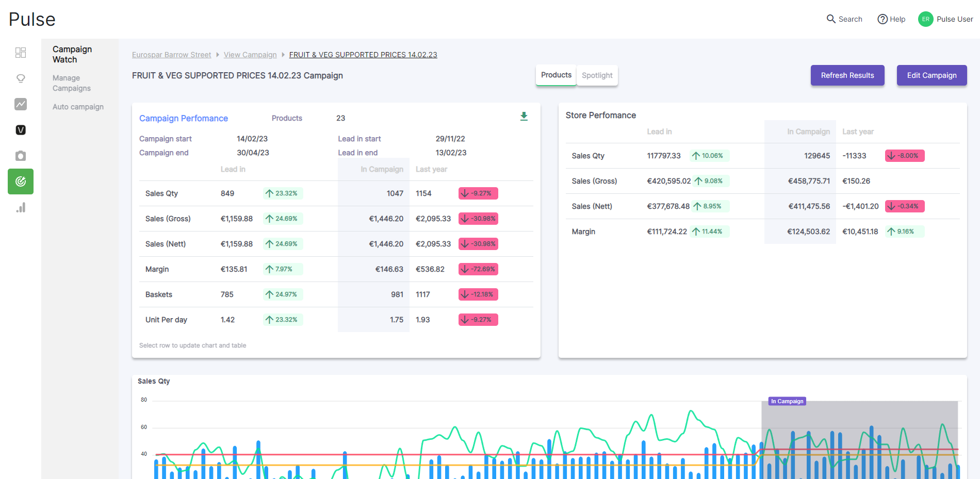Viewport: 980px width, 479px height.
Task: Open Manage Campaigns in side menu
Action: point(72,83)
